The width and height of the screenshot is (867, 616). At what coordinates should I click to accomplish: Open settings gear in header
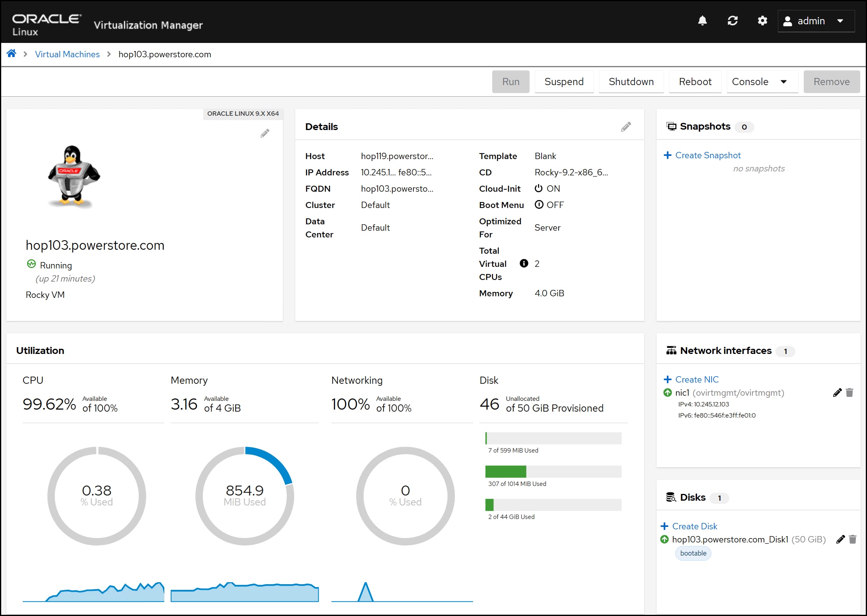click(x=762, y=21)
